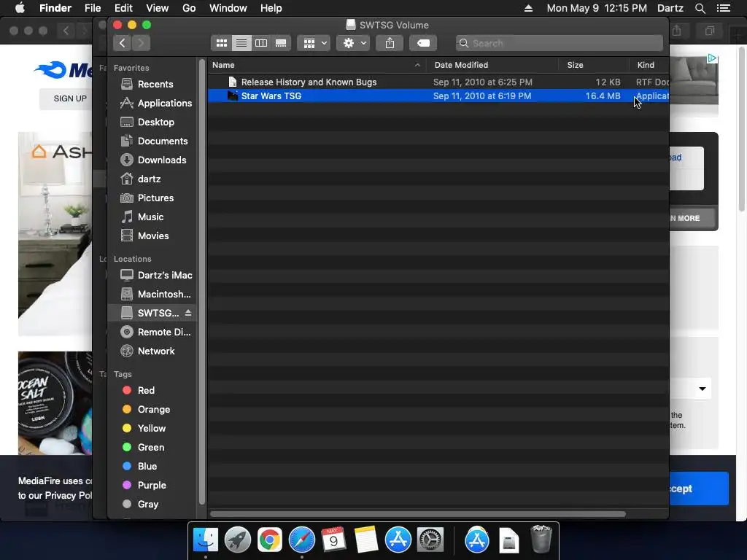Open Notification Center in menu bar

(x=724, y=8)
